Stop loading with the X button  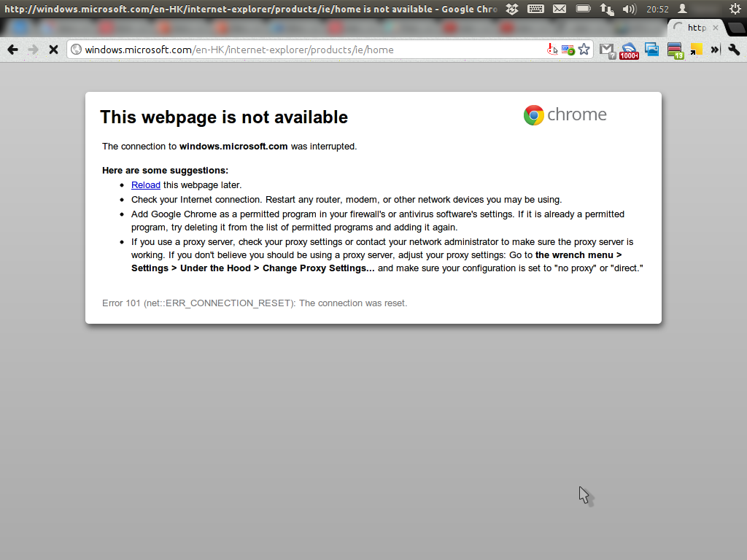pos(53,50)
